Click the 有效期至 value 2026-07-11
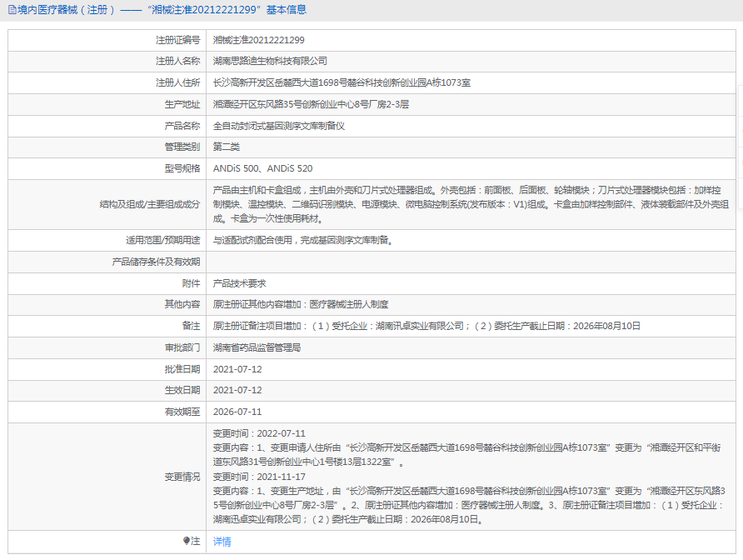 click(x=237, y=412)
